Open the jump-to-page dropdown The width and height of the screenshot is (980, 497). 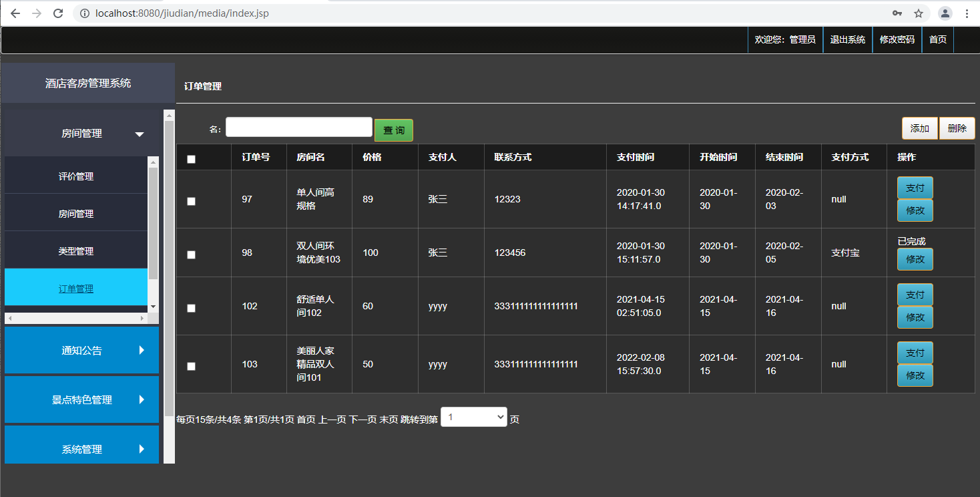[473, 418]
